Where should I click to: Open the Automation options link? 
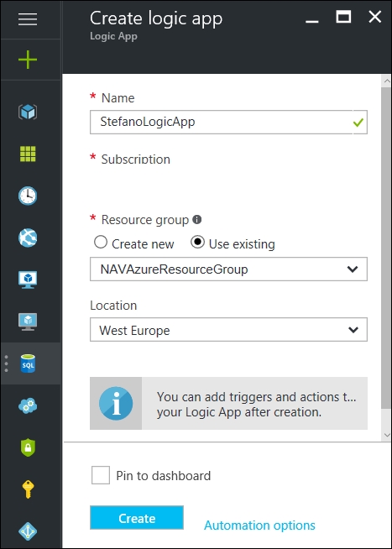[259, 525]
